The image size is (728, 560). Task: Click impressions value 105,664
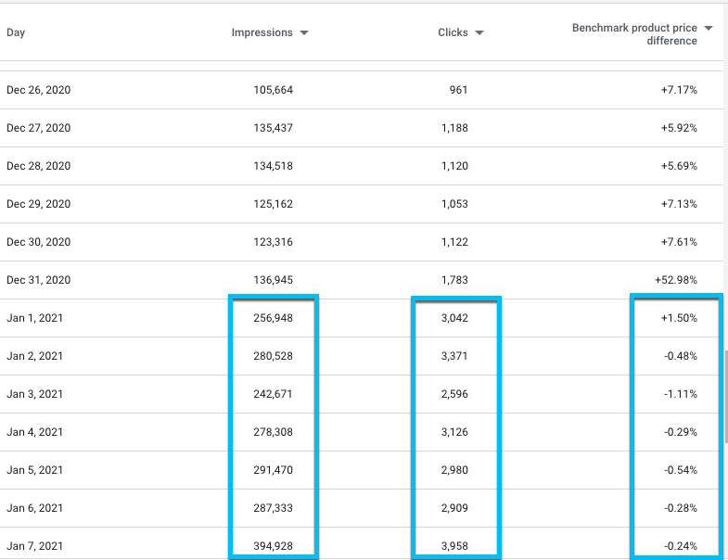tap(273, 90)
